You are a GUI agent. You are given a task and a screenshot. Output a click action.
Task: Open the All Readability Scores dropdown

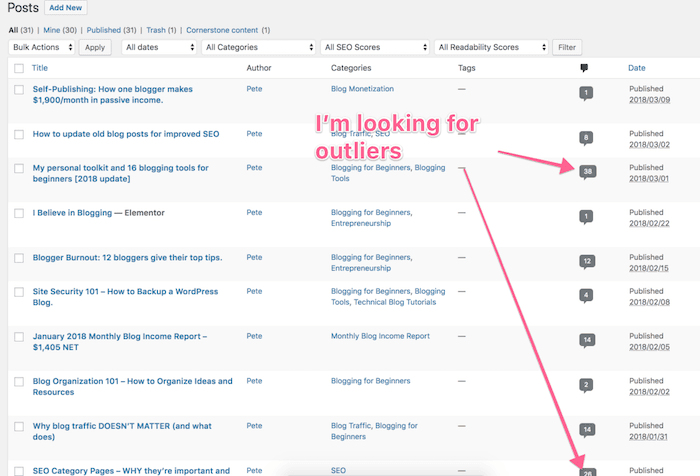(491, 47)
